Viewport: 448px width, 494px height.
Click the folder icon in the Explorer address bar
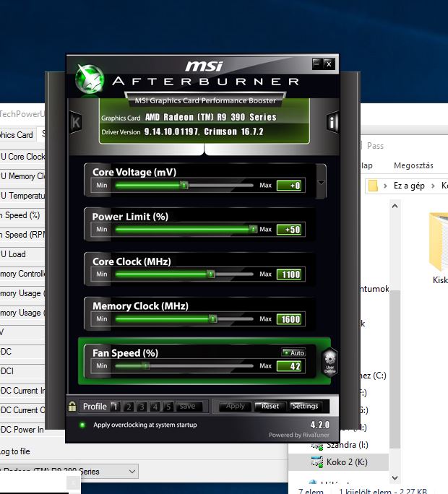tap(373, 186)
